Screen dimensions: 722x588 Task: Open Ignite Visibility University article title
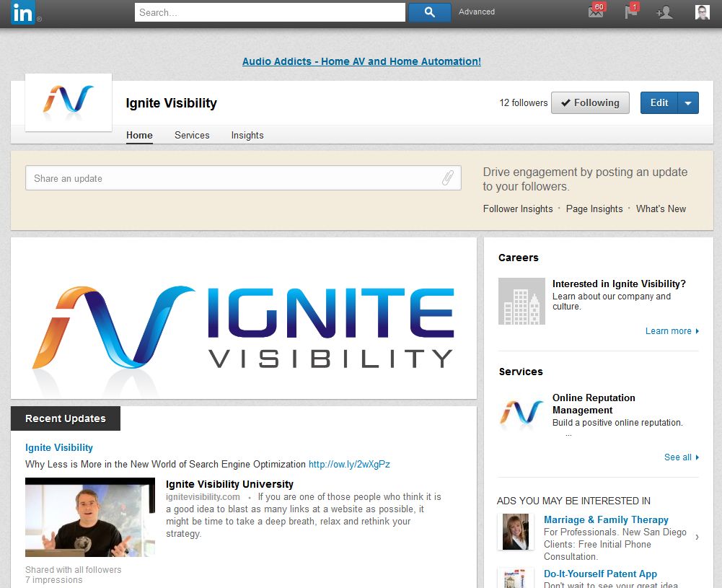coord(229,484)
